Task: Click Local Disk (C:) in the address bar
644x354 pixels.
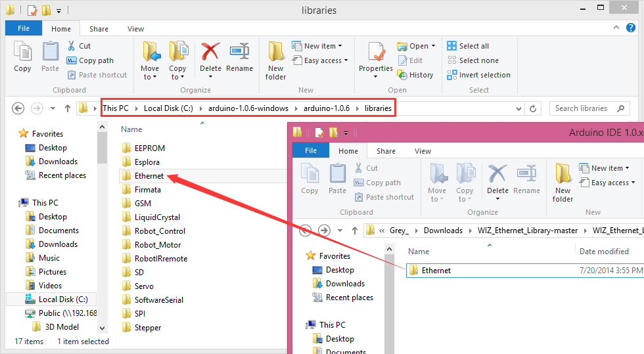Action: [x=168, y=108]
